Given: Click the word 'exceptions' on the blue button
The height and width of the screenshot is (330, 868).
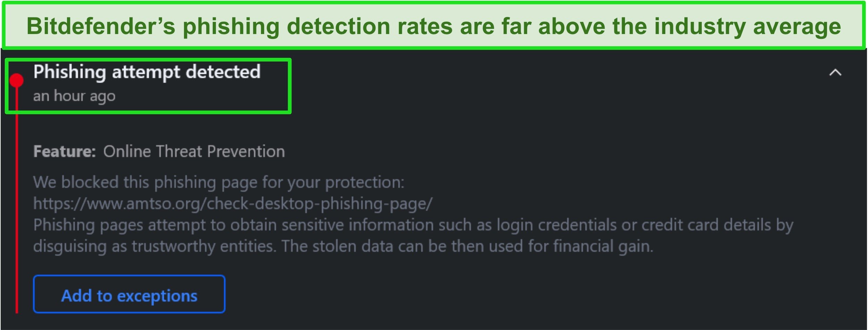Looking at the screenshot, I should pos(157,296).
